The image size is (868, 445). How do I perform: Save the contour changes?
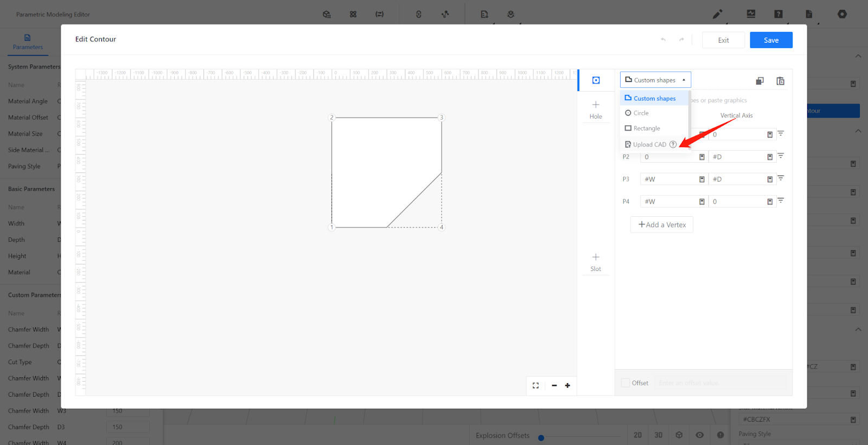(771, 40)
